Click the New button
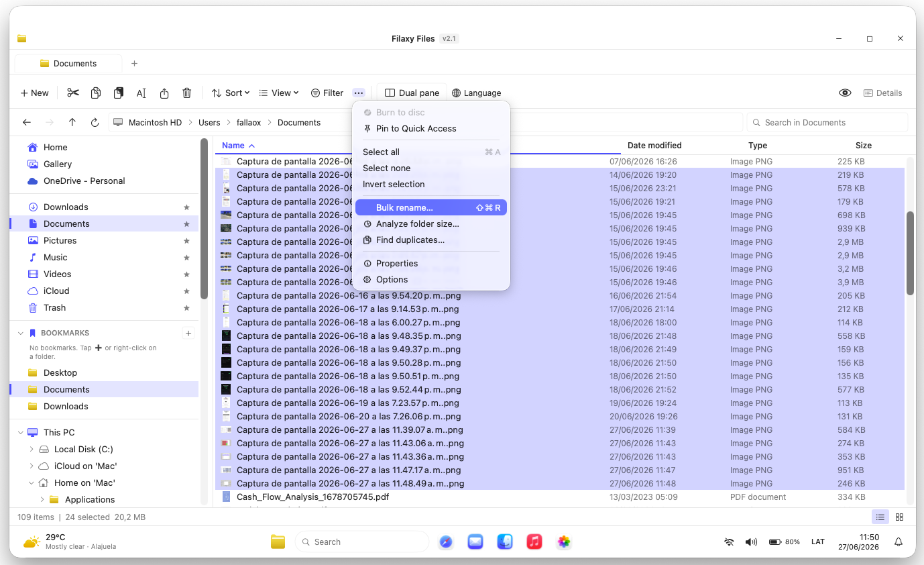The height and width of the screenshot is (565, 924). point(34,93)
